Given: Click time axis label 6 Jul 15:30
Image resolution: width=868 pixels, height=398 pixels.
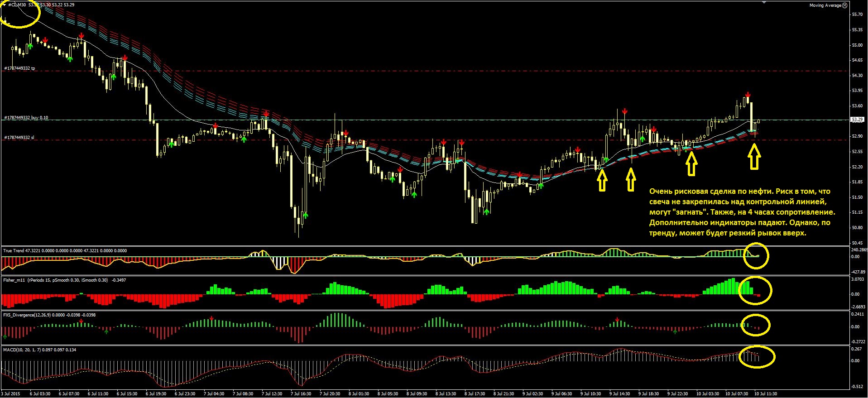Looking at the screenshot, I should click(127, 394).
